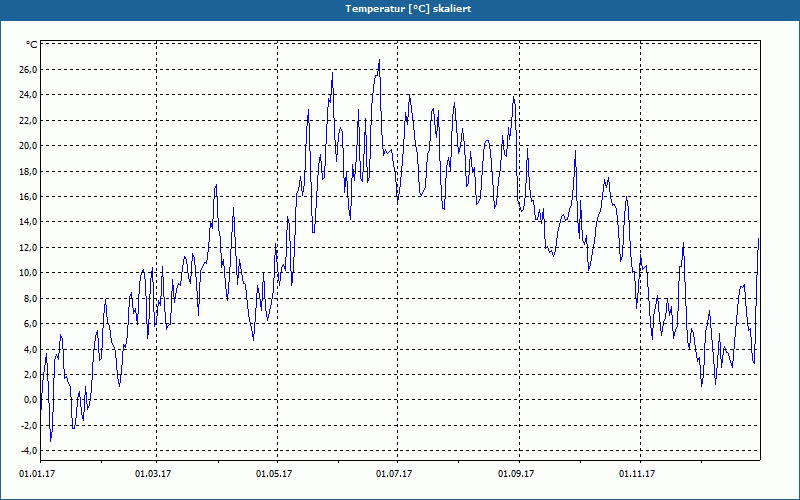Click the 01.11.17 date label
This screenshot has height=500, width=800.
coord(637,474)
